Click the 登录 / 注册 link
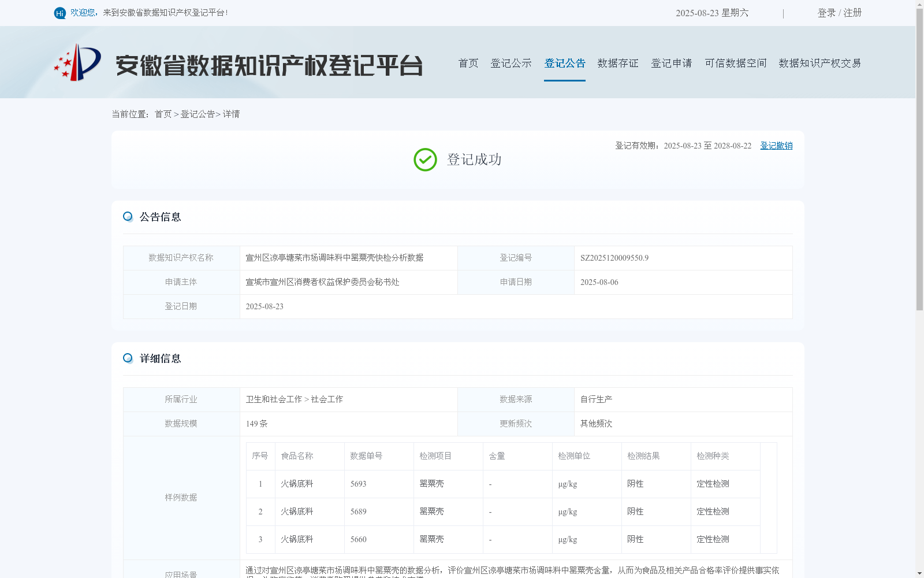This screenshot has width=924, height=578. pos(840,13)
